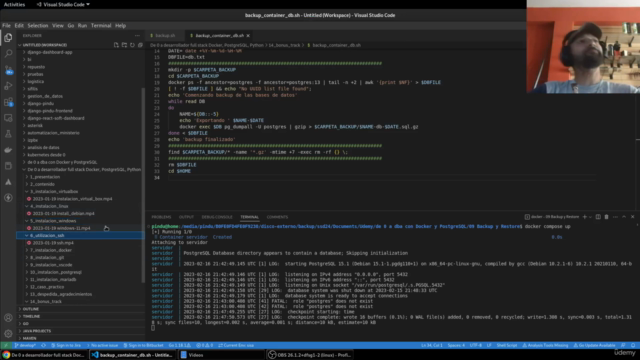
Task: Refresh the Explorer tree
Action: 132,45
